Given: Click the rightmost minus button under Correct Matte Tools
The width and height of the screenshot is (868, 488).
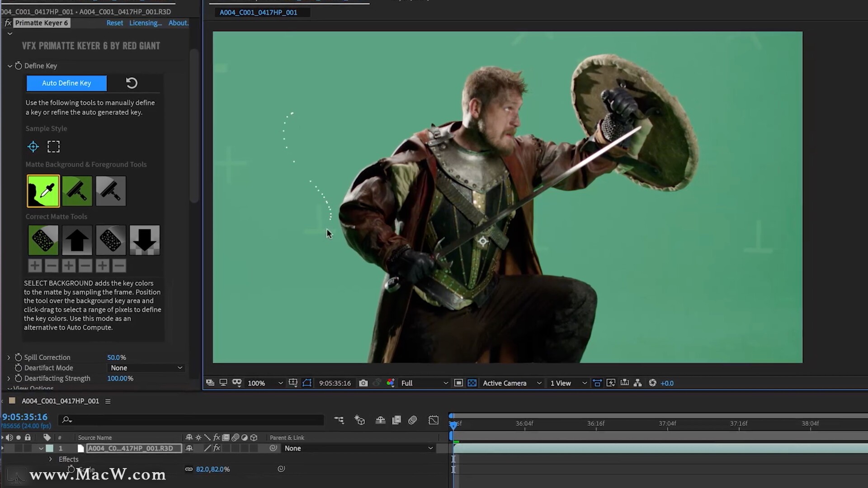Looking at the screenshot, I should click(x=119, y=266).
